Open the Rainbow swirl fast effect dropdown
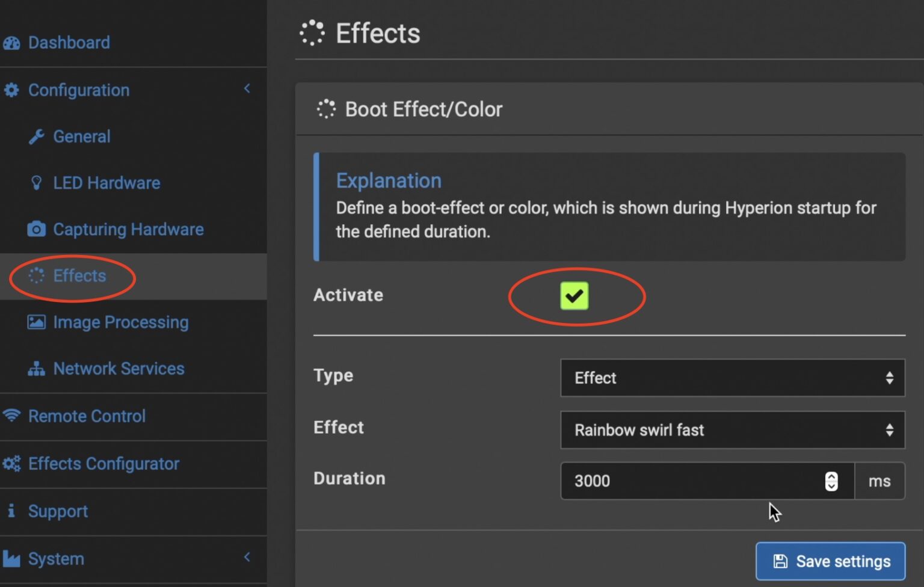This screenshot has width=924, height=587. click(732, 430)
